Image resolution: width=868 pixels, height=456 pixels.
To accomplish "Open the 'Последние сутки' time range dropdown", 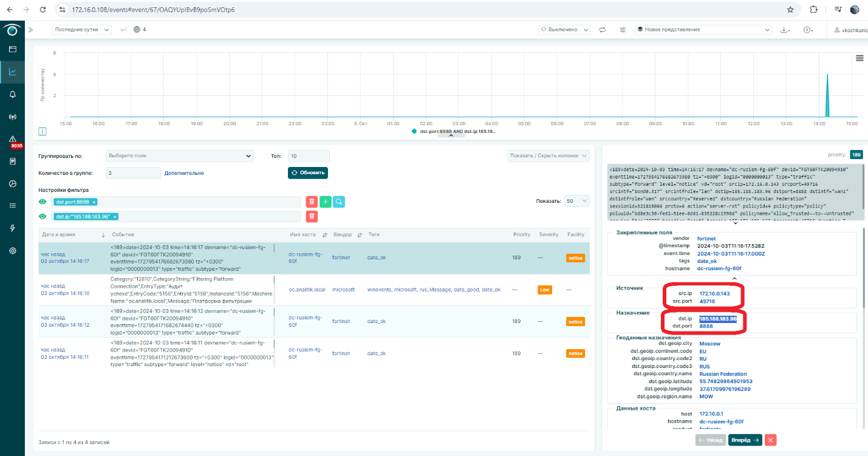I will point(81,29).
